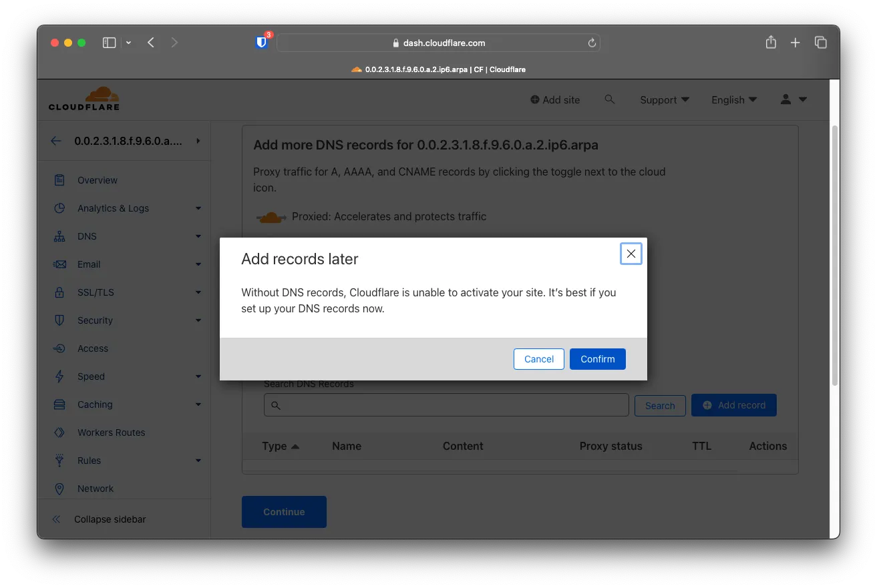The image size is (877, 588).
Task: Click the Safari share icon
Action: (x=771, y=43)
